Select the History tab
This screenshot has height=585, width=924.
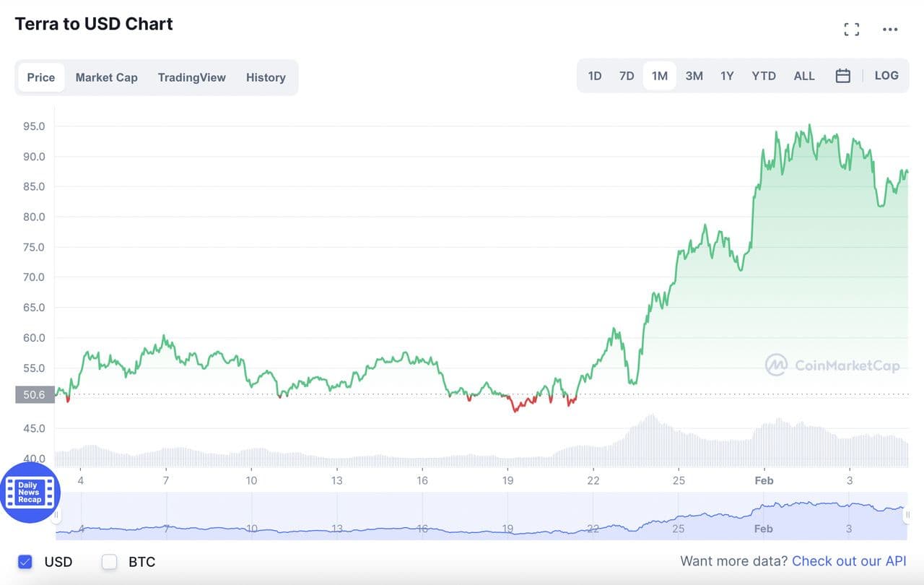click(266, 77)
